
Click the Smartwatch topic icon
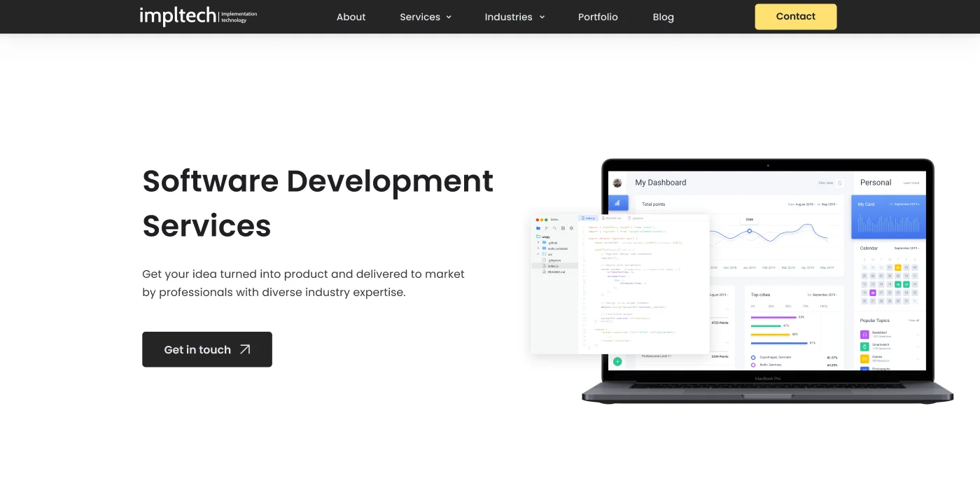864,347
